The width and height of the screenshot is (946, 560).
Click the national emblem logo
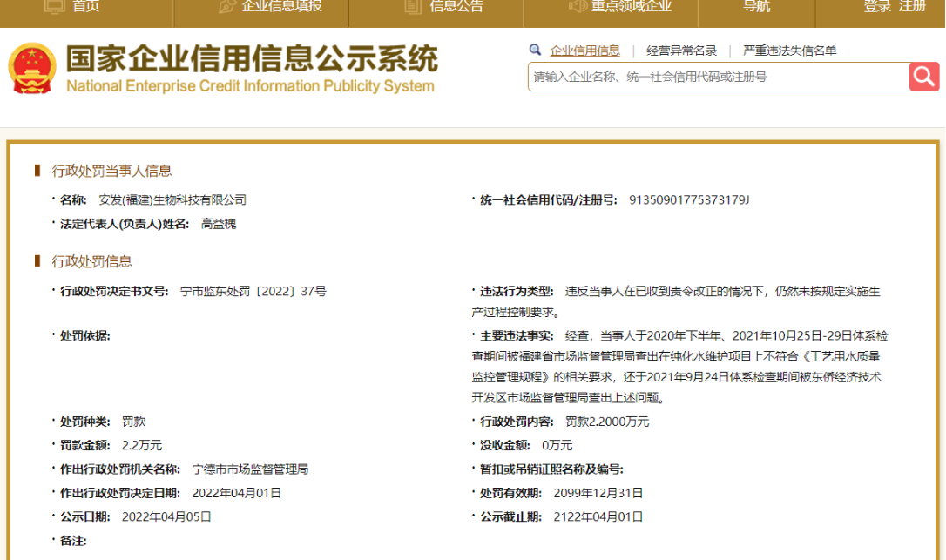(32, 68)
